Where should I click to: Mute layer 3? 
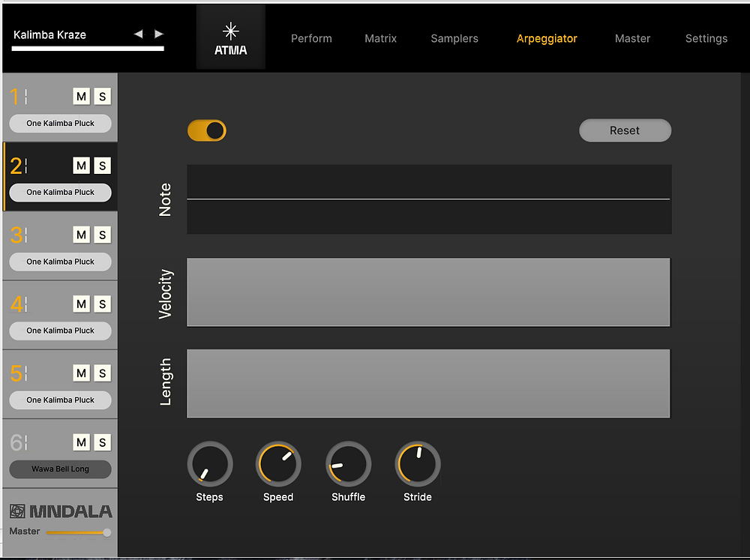point(81,235)
